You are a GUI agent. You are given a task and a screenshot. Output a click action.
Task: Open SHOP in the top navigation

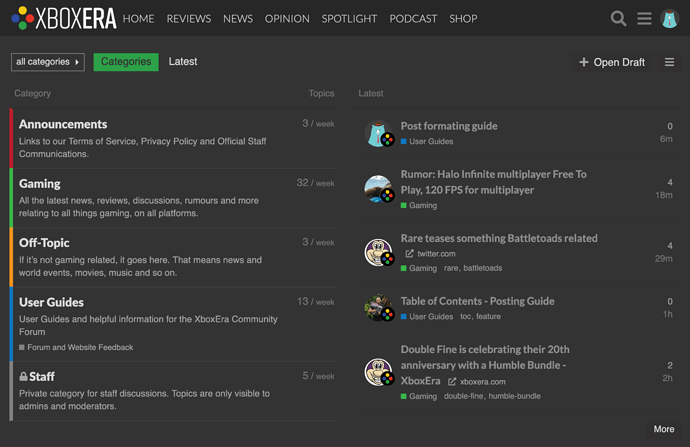pyautogui.click(x=463, y=18)
